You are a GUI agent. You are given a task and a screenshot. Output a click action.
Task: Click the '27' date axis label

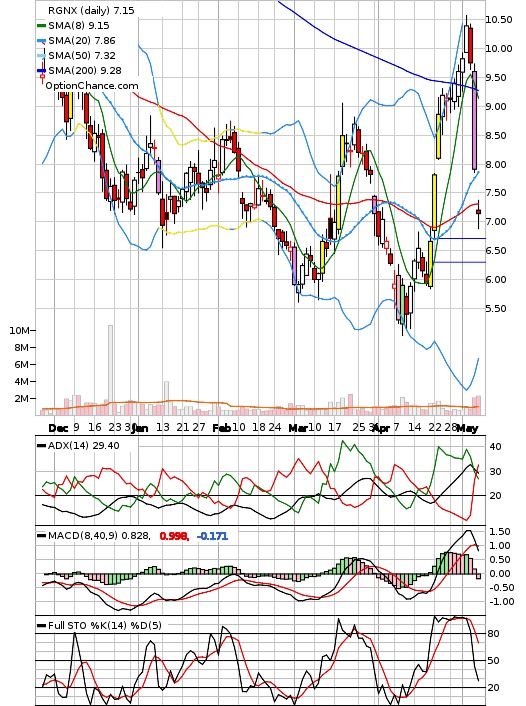(x=199, y=427)
